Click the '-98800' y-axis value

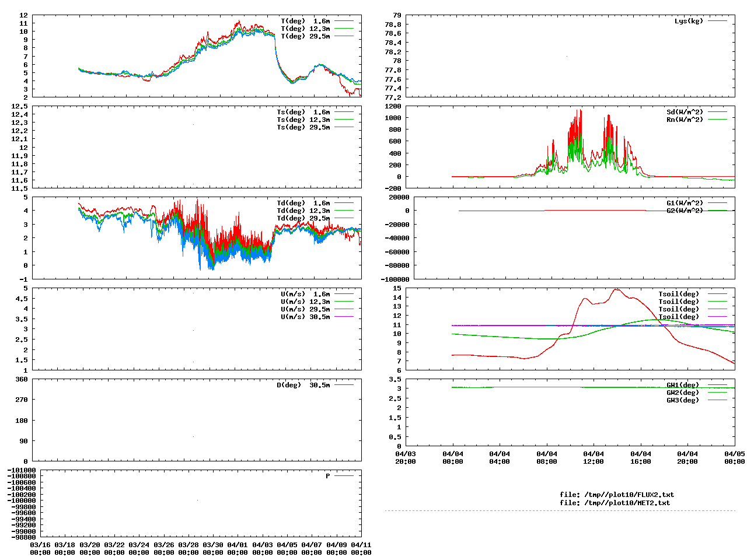(23, 537)
